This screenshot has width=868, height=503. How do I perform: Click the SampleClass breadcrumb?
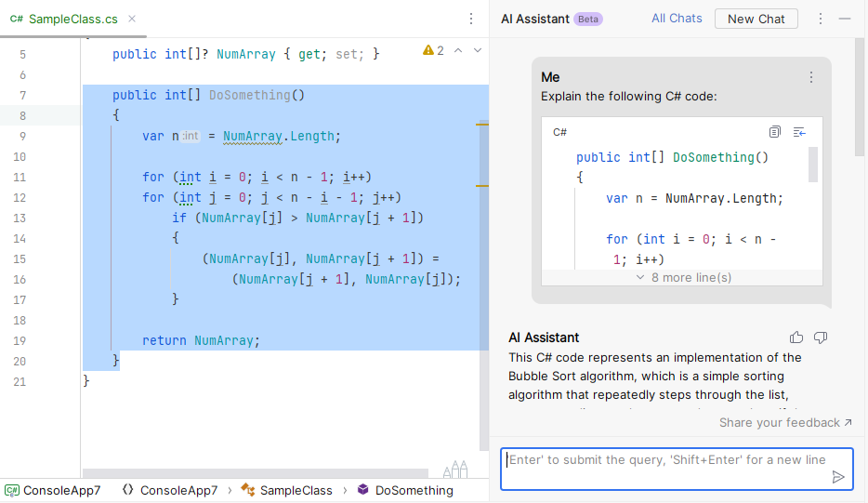287,490
